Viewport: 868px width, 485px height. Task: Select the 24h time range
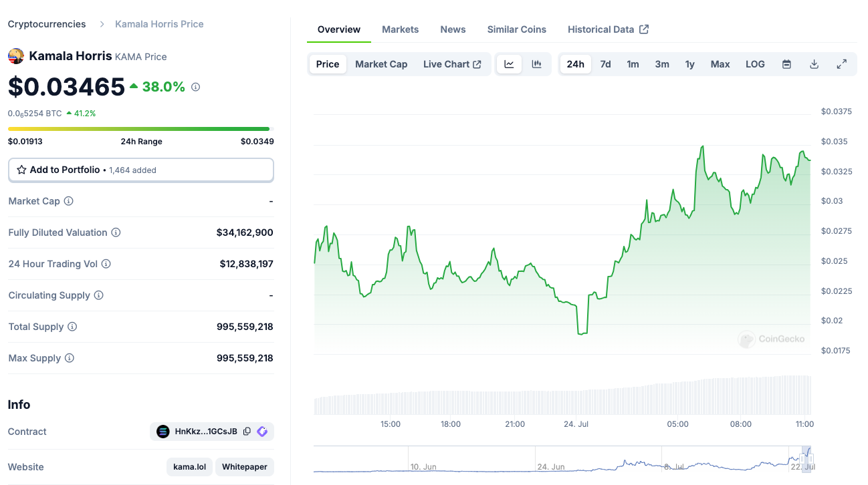(x=575, y=64)
